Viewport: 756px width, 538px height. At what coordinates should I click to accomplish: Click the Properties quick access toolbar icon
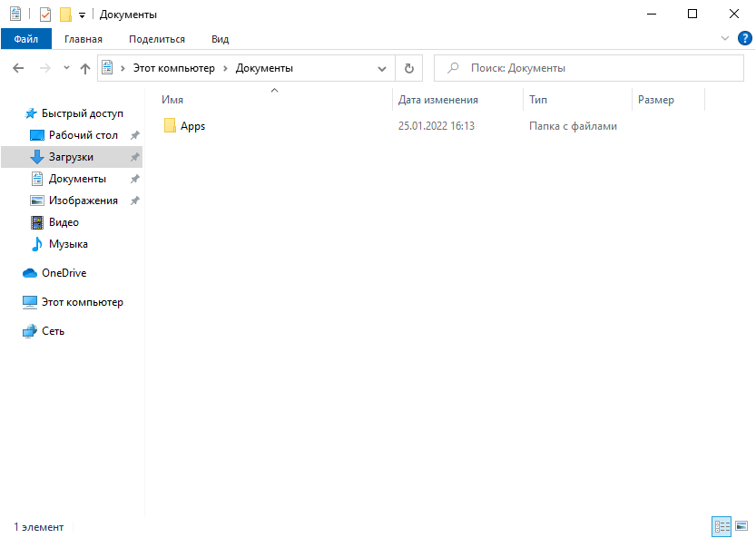click(45, 15)
